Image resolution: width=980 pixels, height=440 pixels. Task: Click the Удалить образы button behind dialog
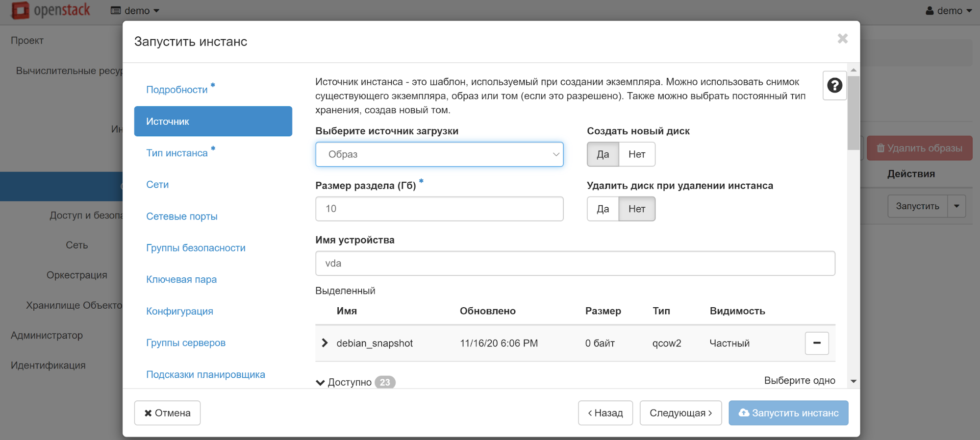[919, 148]
